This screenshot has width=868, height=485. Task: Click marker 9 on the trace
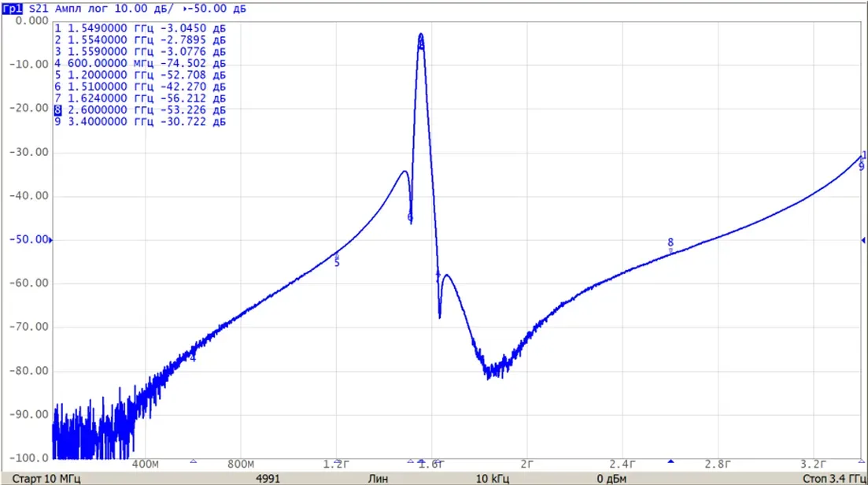pyautogui.click(x=862, y=167)
